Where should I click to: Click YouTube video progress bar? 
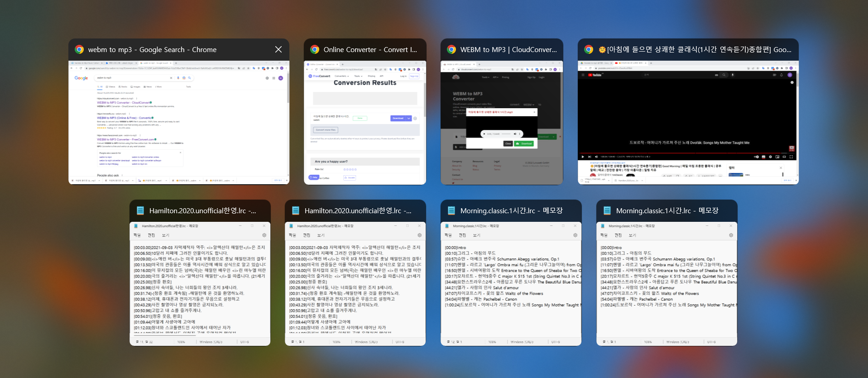click(687, 153)
